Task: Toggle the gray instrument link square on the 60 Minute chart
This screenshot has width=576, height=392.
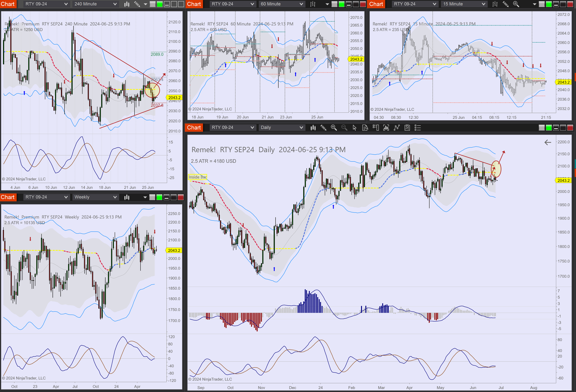Action: click(x=335, y=4)
